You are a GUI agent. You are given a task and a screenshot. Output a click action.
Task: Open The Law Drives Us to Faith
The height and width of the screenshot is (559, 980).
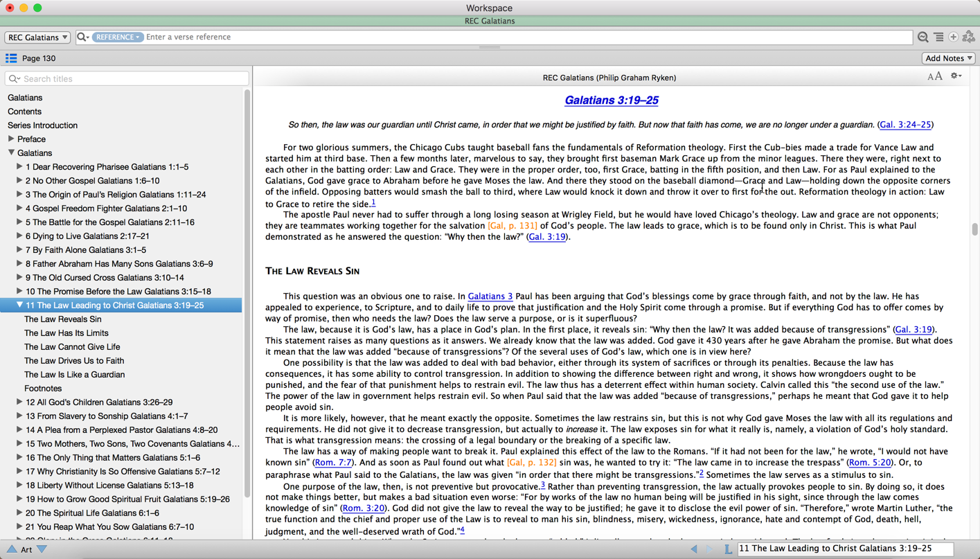click(74, 361)
